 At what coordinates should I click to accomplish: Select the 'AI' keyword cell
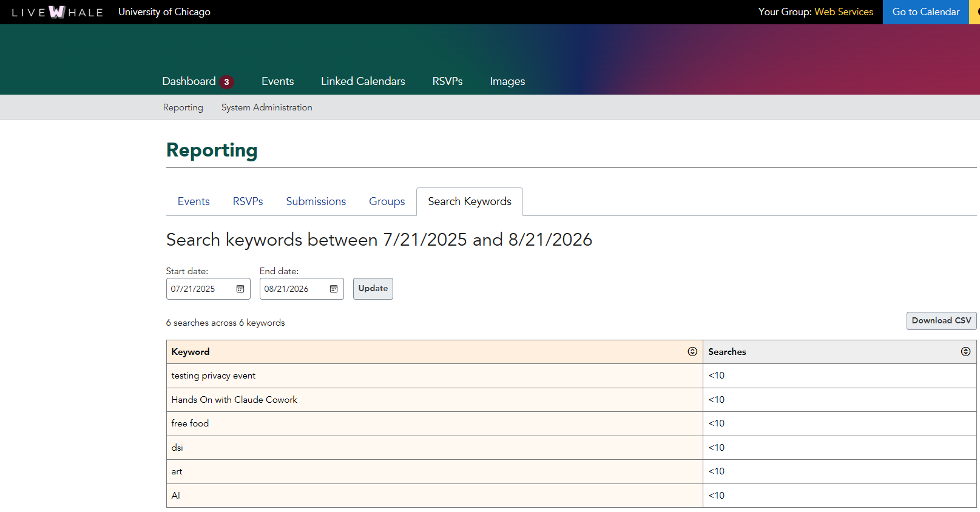coord(434,496)
